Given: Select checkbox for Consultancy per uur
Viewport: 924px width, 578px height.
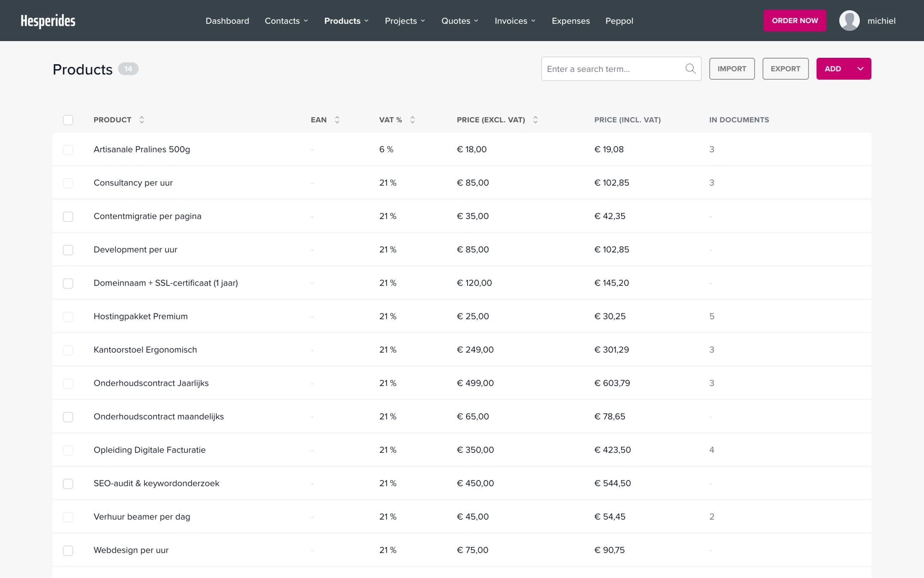Looking at the screenshot, I should [x=68, y=183].
